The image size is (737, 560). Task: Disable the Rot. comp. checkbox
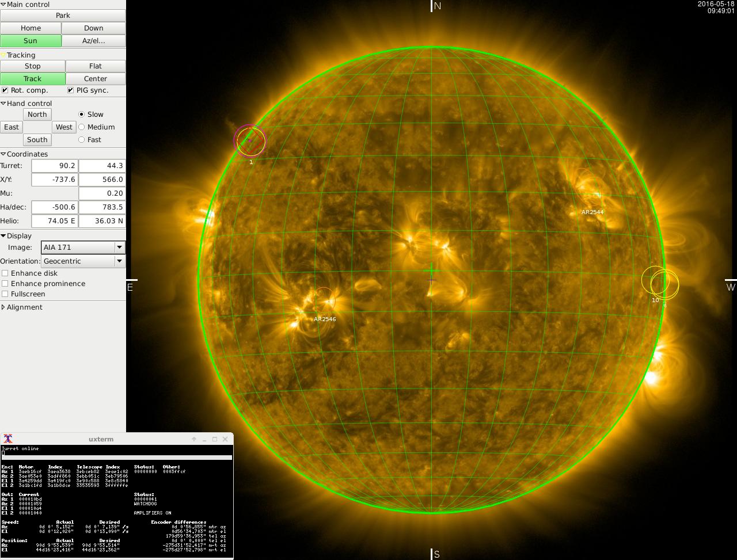tap(5, 90)
